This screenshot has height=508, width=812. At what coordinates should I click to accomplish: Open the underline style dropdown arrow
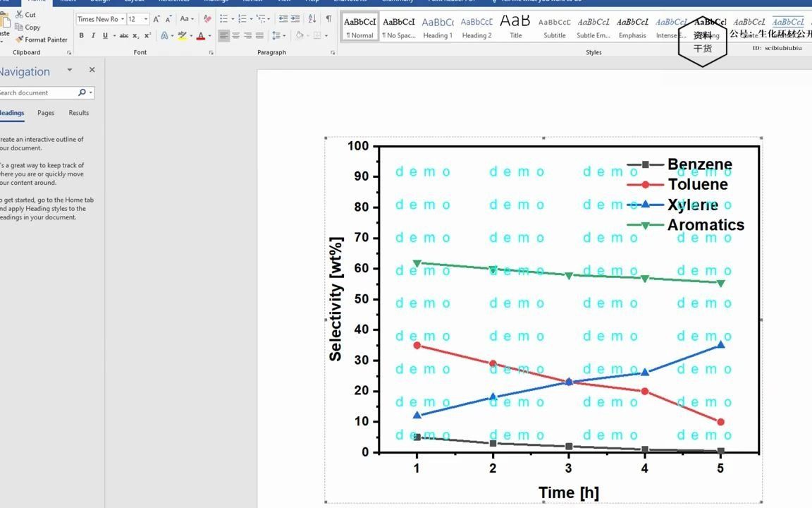point(114,36)
